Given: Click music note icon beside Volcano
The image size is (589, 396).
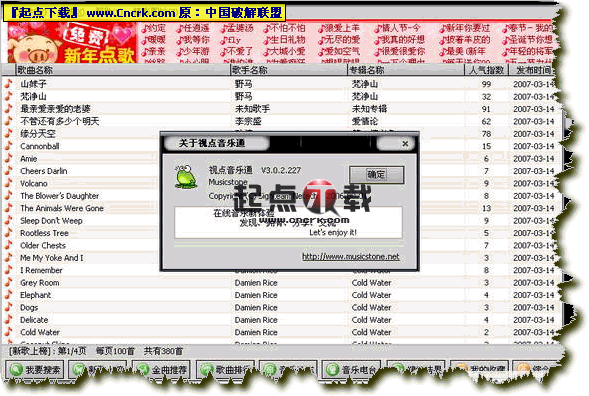Looking at the screenshot, I should 8,183.
